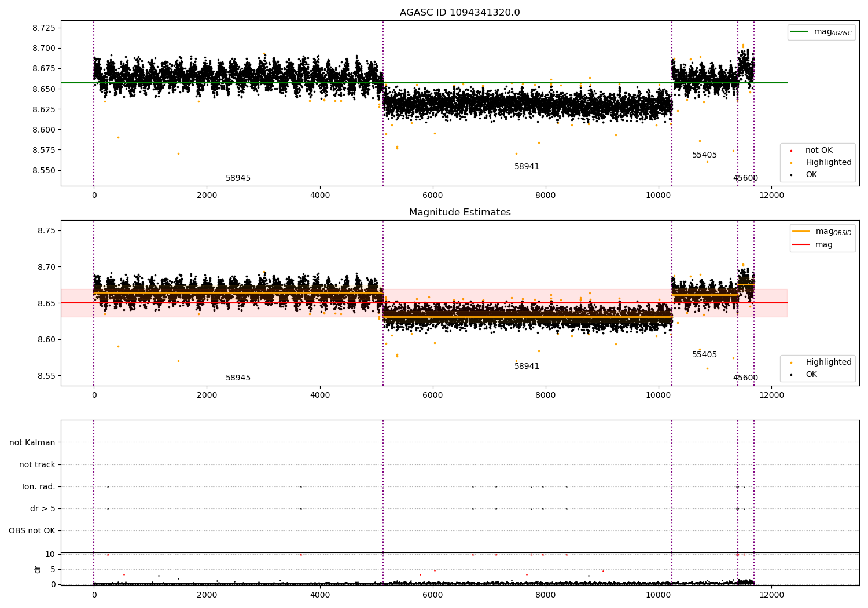Screen dimensions: 868x608
Task: Click the 8.75 tick label on the middle plot
Action: [46, 230]
